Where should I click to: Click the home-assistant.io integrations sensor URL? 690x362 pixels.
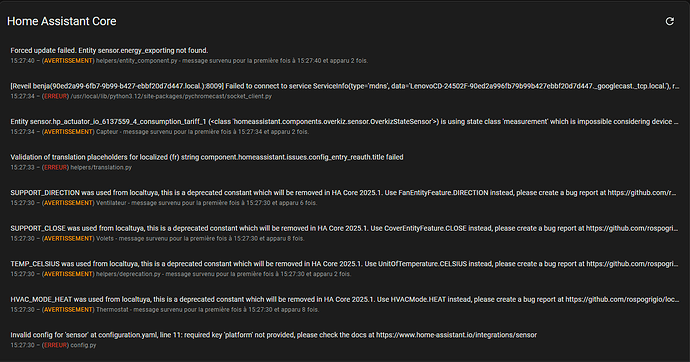(x=456, y=335)
